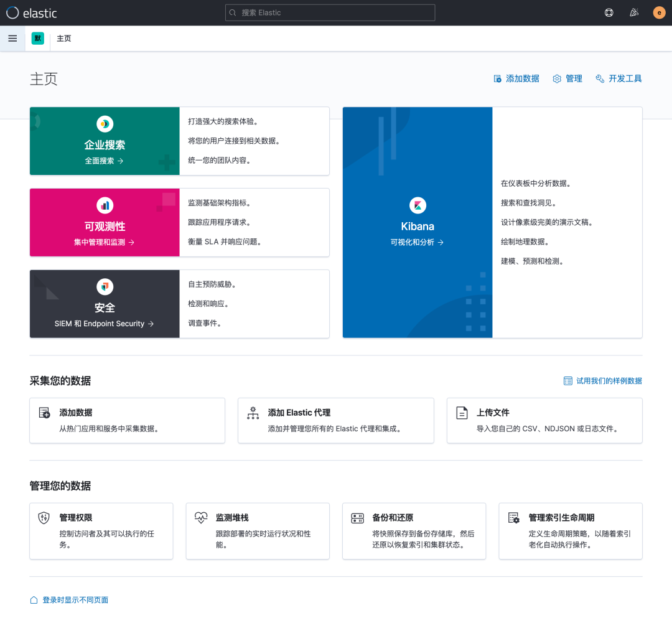Open the 管理 link with gear icon
This screenshot has height=623, width=672.
pos(567,78)
